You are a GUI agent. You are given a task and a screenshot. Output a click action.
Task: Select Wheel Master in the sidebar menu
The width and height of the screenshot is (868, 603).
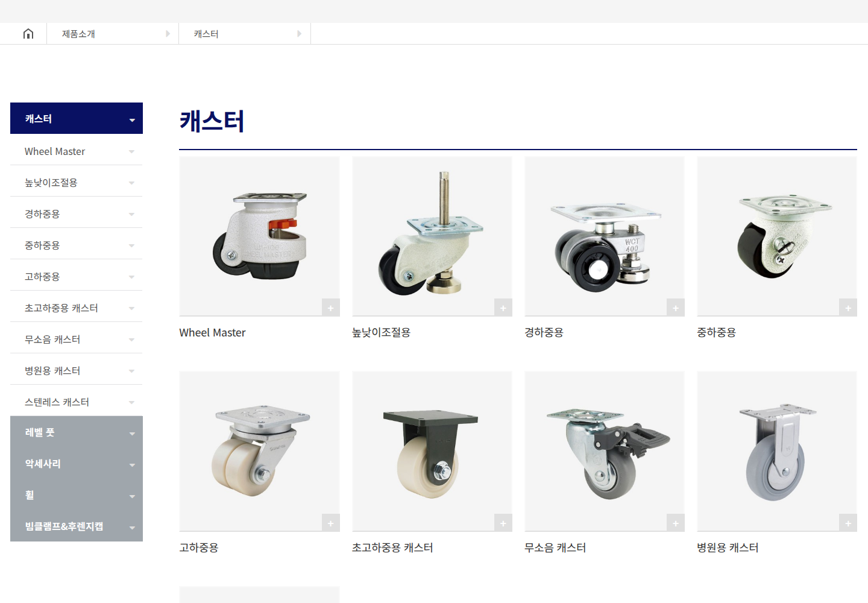[x=77, y=151]
